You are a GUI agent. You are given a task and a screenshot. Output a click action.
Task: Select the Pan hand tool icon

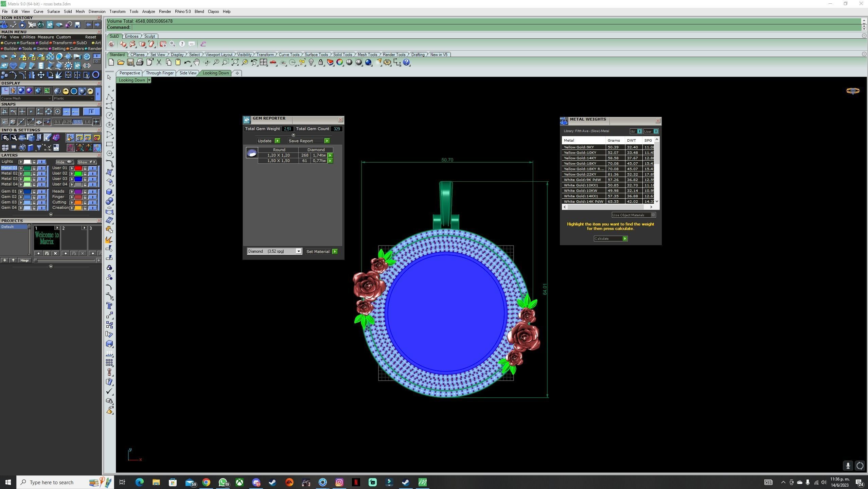(x=197, y=62)
